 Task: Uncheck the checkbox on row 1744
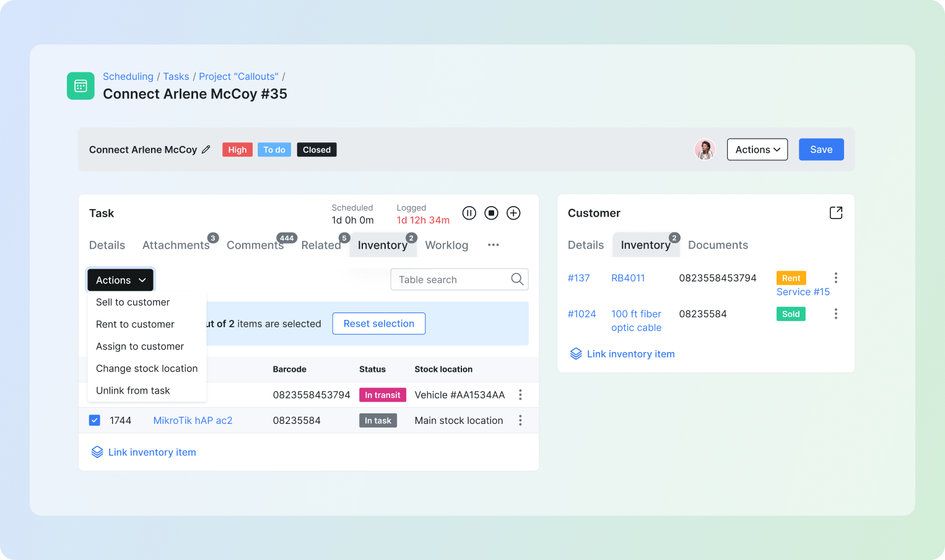tap(94, 420)
